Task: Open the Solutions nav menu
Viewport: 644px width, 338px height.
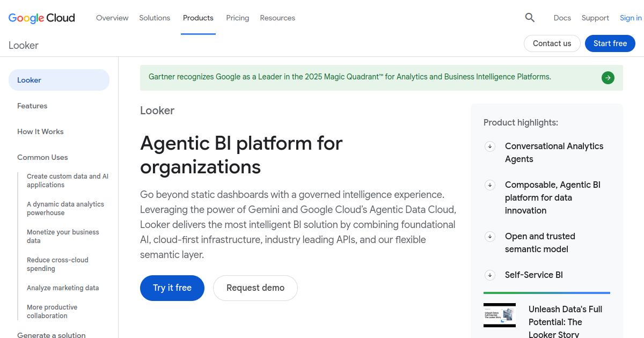Action: (x=155, y=18)
